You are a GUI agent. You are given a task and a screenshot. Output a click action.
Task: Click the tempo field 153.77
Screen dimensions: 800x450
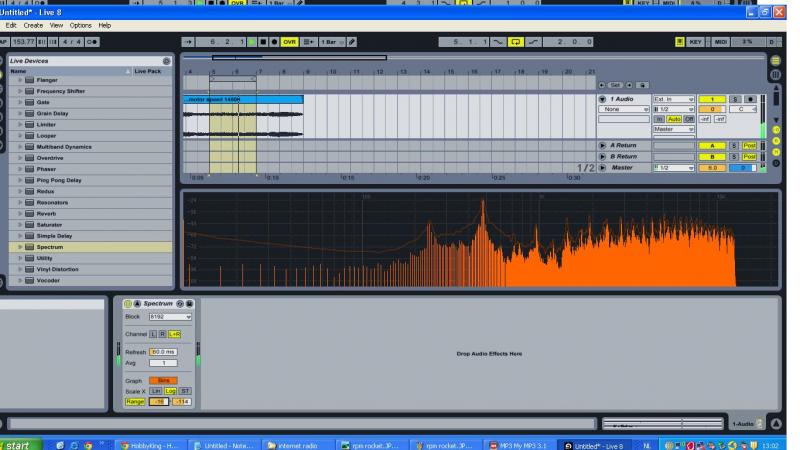(x=23, y=42)
